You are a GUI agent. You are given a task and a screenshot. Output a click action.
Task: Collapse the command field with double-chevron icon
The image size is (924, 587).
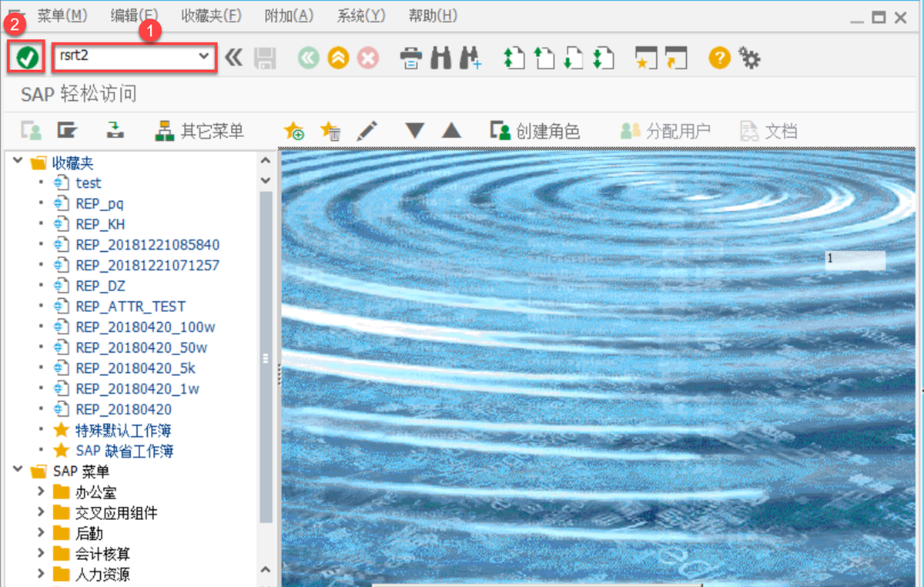(x=233, y=58)
